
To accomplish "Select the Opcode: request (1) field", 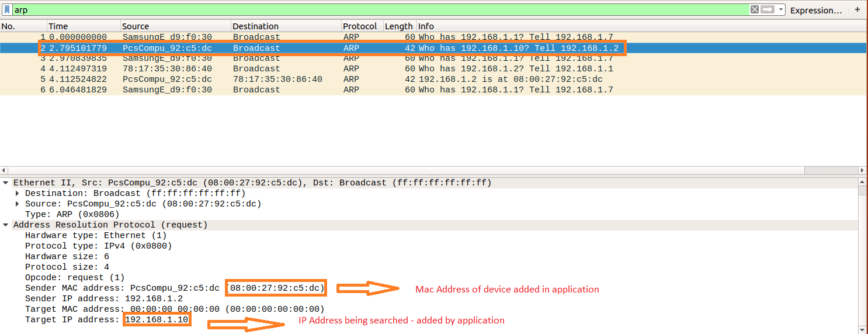I will (x=75, y=278).
